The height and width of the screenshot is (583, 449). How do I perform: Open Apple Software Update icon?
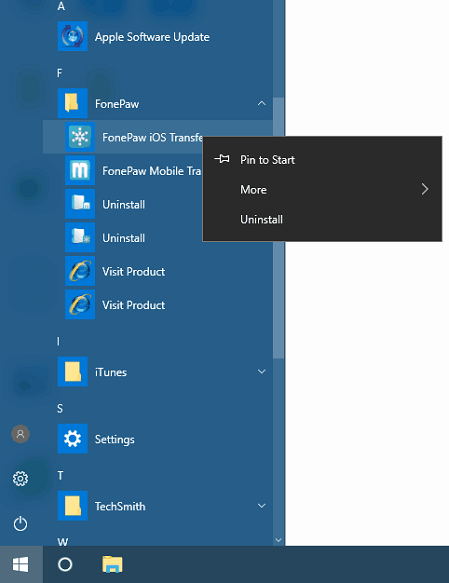click(x=72, y=36)
